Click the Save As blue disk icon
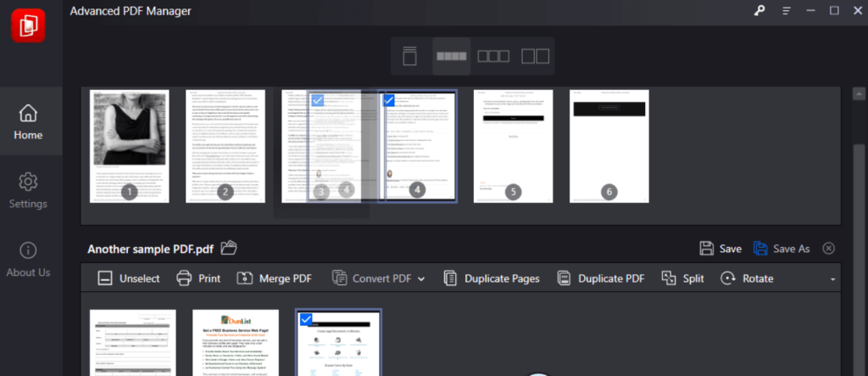Screen dimensions: 868x376 (760, 249)
